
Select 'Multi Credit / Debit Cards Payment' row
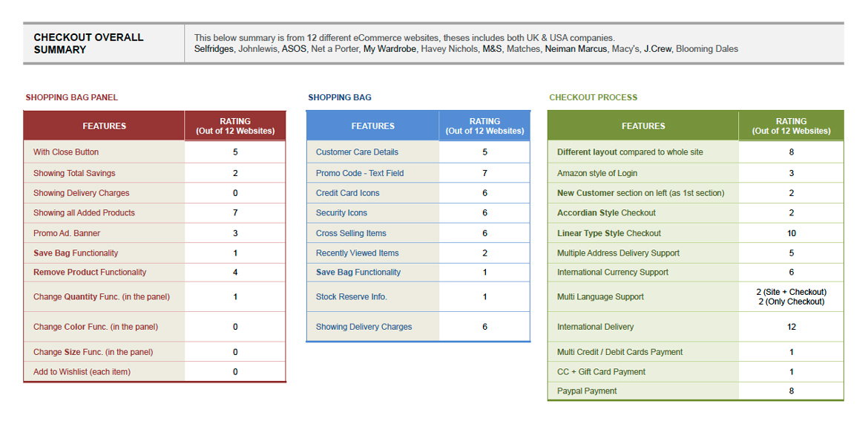click(695, 352)
